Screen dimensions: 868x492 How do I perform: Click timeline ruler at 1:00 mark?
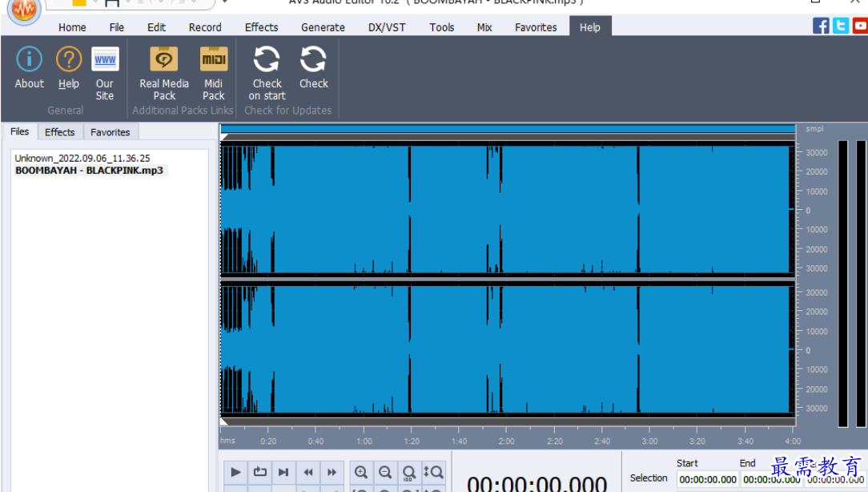coord(364,441)
